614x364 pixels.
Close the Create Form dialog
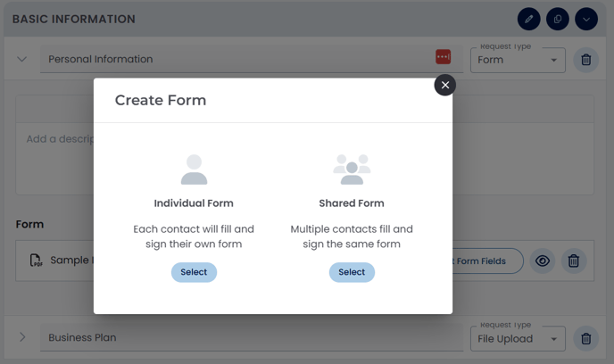(x=444, y=85)
